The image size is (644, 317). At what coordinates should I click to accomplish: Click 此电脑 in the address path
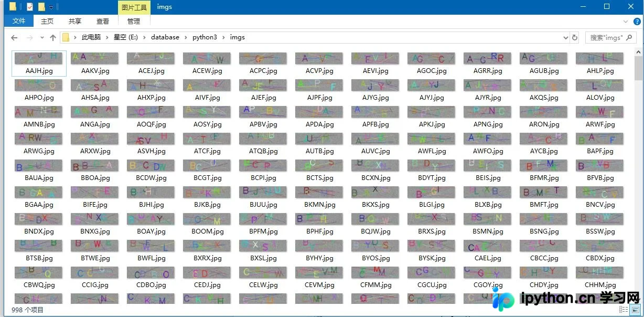coord(91,37)
